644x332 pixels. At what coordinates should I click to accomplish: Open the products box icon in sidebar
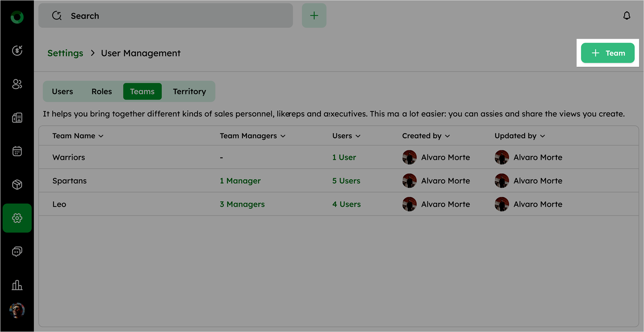pyautogui.click(x=17, y=184)
